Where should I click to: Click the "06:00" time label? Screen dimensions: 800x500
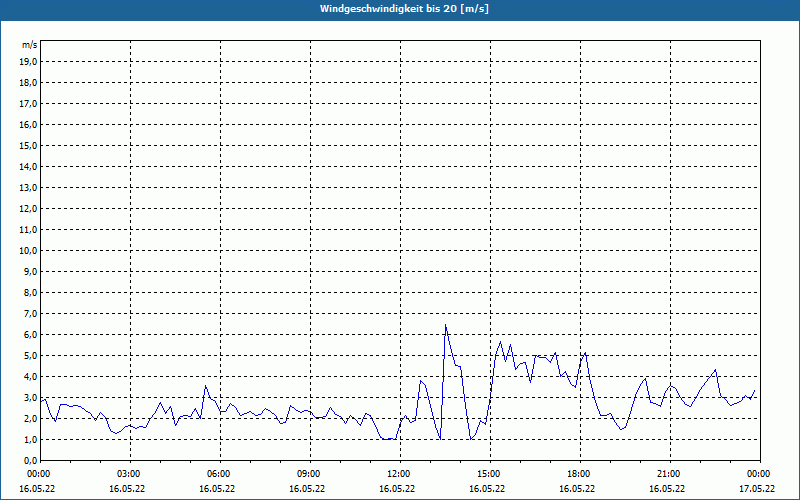220,474
